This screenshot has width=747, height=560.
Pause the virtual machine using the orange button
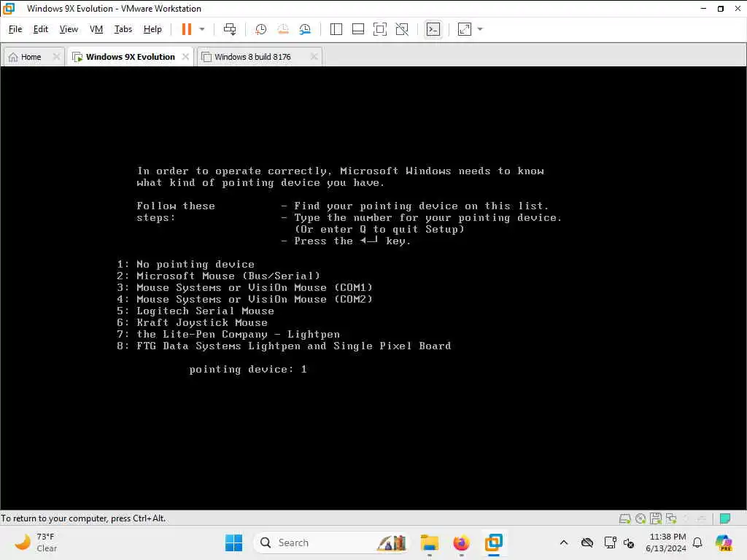pyautogui.click(x=186, y=29)
